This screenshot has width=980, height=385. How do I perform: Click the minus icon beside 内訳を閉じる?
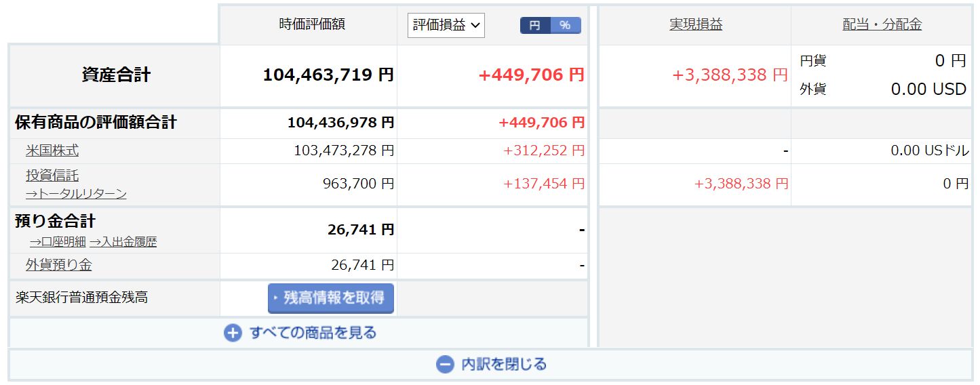coord(445,364)
